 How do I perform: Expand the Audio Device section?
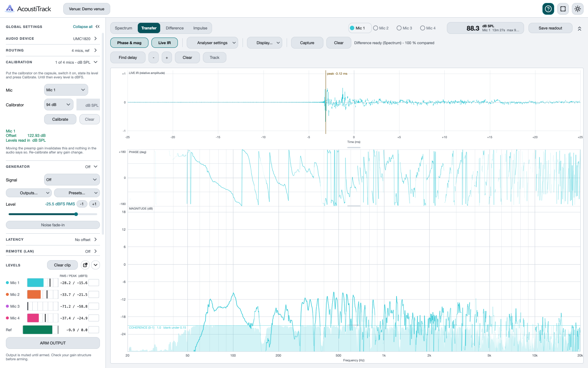pyautogui.click(x=53, y=38)
